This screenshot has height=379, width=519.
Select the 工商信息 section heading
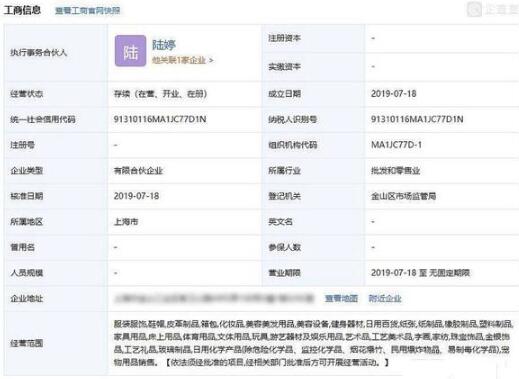tap(22, 10)
